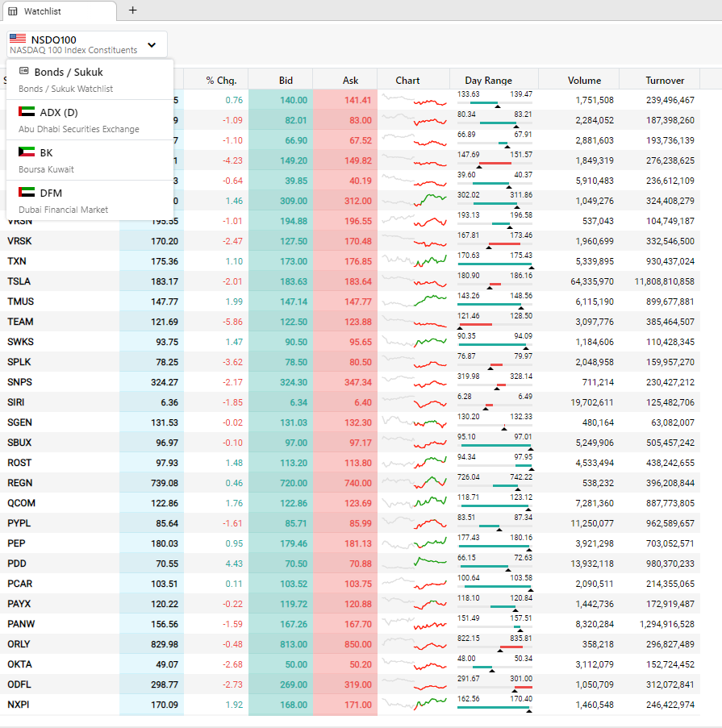Select the VRSK symbol row
This screenshot has width=722, height=728.
click(350, 241)
